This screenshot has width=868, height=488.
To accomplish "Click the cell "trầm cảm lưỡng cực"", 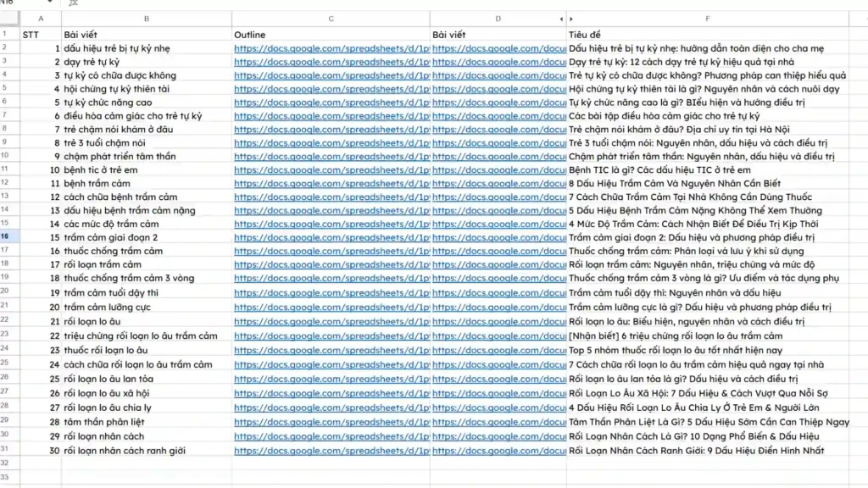I will pos(147,307).
